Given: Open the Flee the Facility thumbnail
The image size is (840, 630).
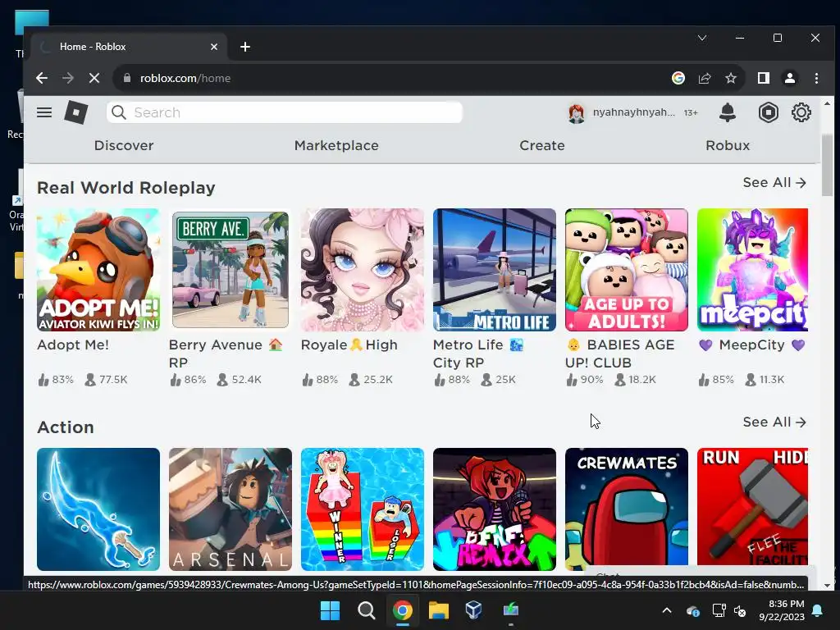Looking at the screenshot, I should coord(753,508).
